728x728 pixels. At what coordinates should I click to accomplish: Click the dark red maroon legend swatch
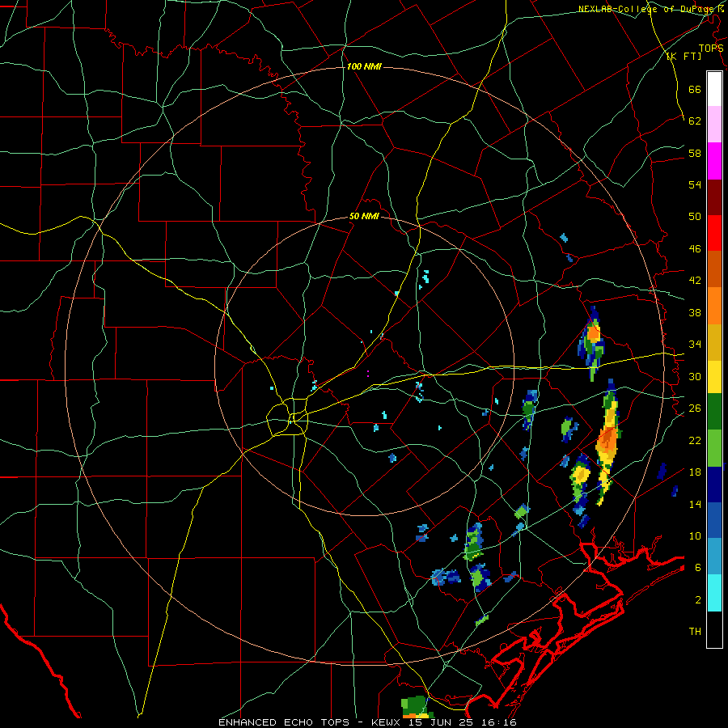click(714, 197)
